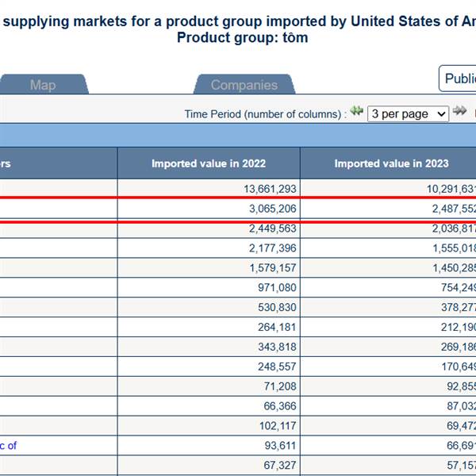Click the 2022 value 264,181

click(277, 327)
